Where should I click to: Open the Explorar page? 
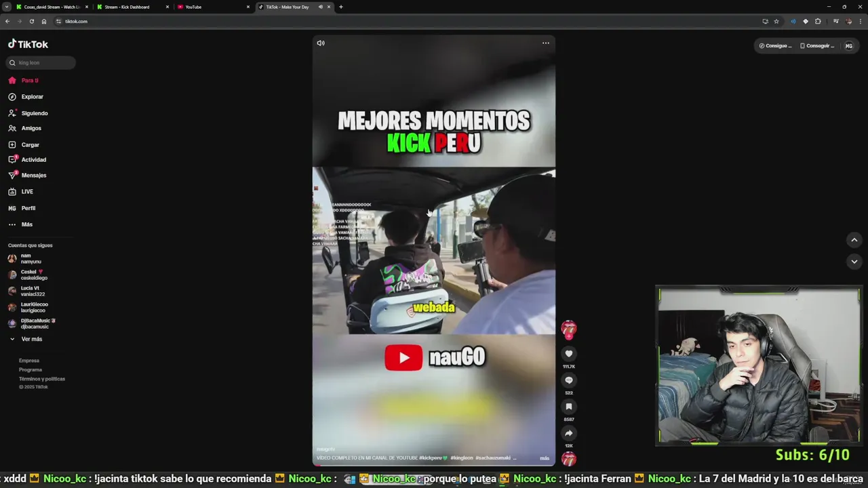[x=26, y=97]
